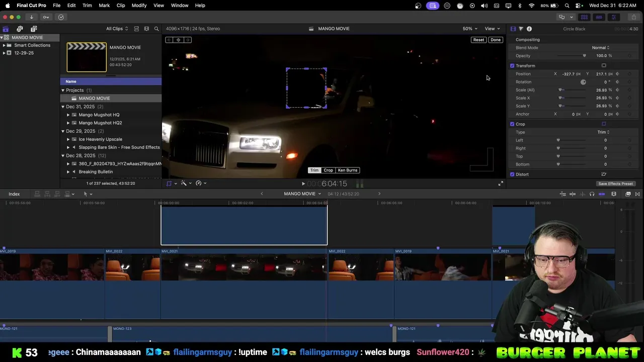Show the Info Inspector icon
The width and height of the screenshot is (644, 362).
529,29
